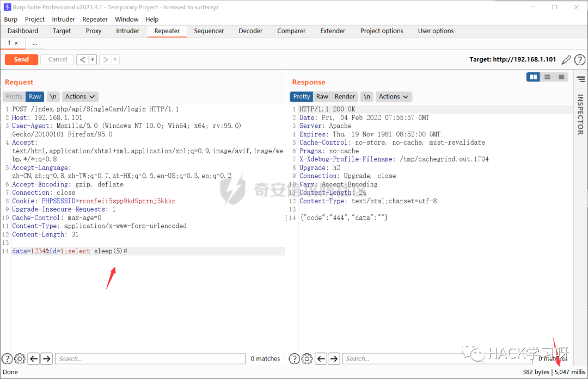
Task: Switch to the Comparer tab
Action: coord(291,30)
